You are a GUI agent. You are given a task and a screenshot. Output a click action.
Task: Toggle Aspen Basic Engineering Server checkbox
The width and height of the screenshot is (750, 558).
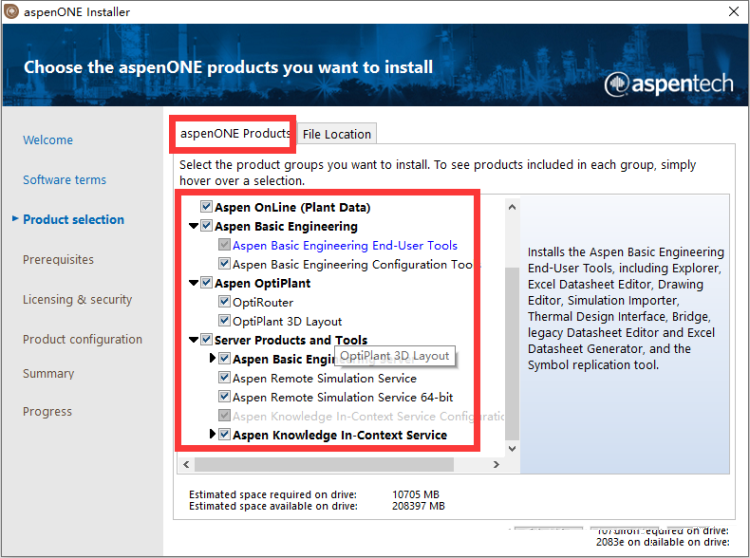coord(224,358)
